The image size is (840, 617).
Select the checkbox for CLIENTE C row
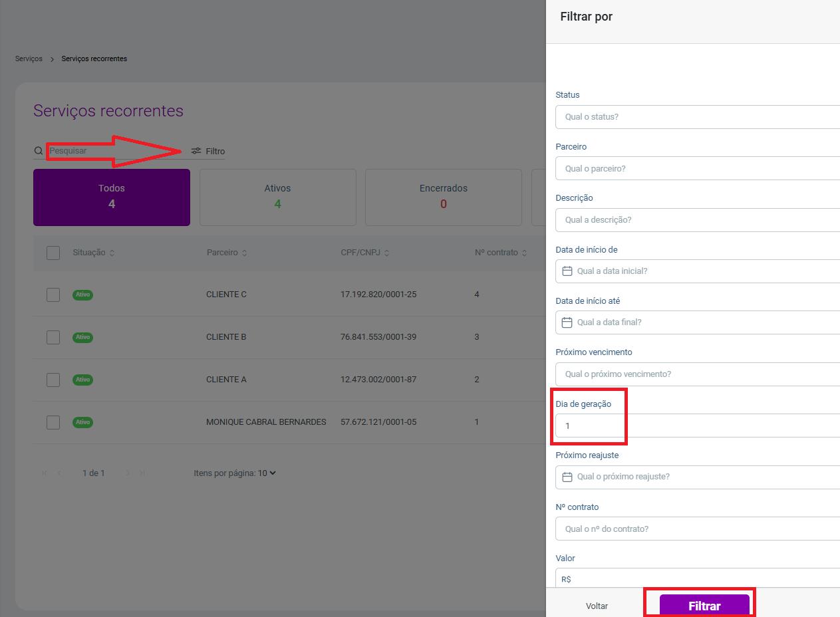[53, 295]
